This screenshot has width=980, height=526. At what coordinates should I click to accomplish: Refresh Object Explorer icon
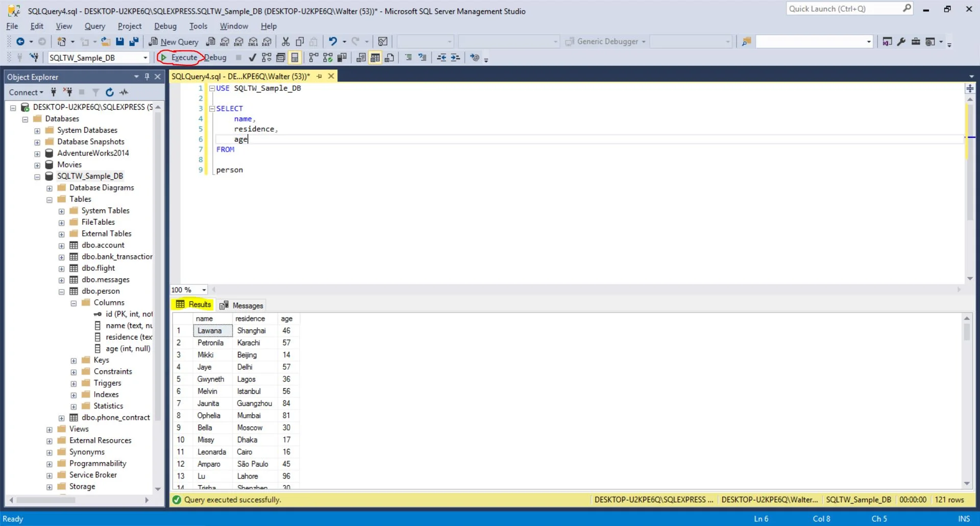point(109,92)
